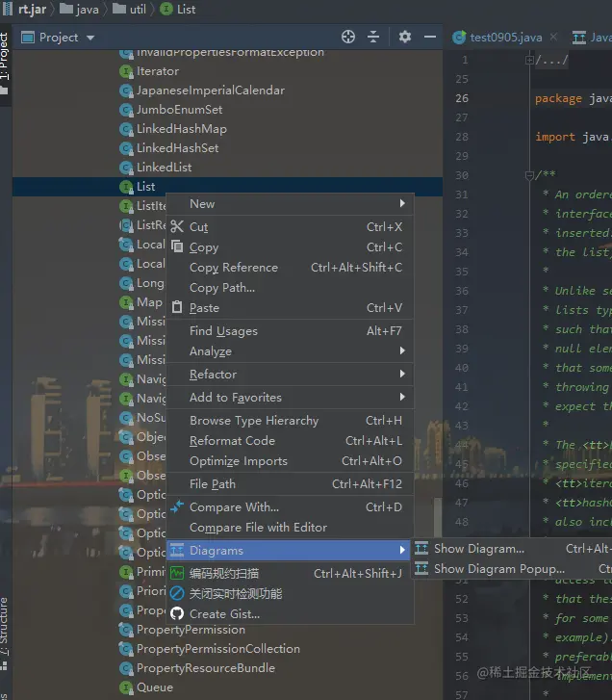The width and height of the screenshot is (612, 700).
Task: Expand the Analyze submenu arrow
Action: (402, 350)
